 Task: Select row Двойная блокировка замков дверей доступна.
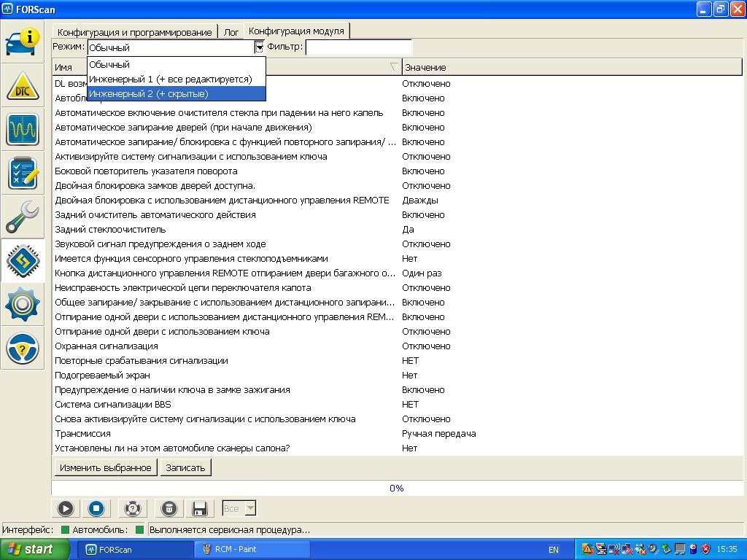click(396, 186)
